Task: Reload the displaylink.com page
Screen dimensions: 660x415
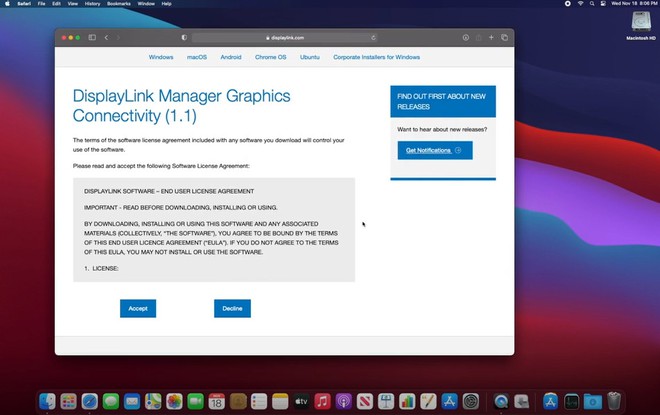Action: pyautogui.click(x=373, y=37)
